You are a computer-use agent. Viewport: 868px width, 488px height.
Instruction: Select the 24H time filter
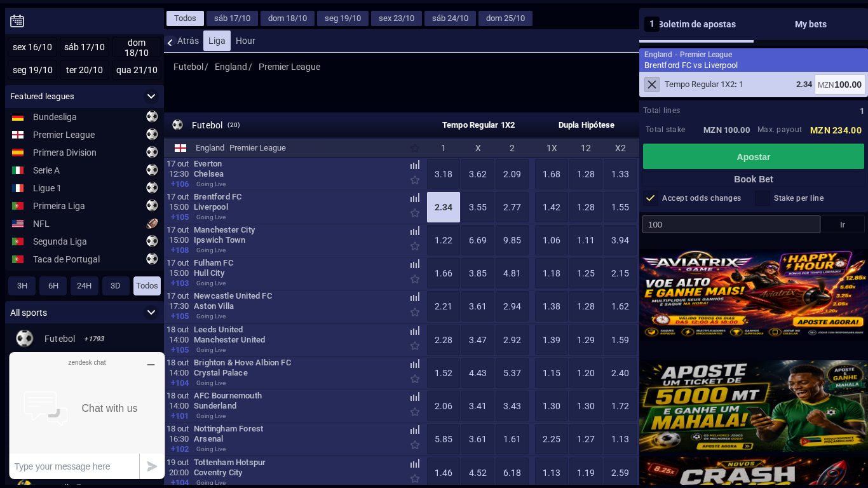(85, 286)
